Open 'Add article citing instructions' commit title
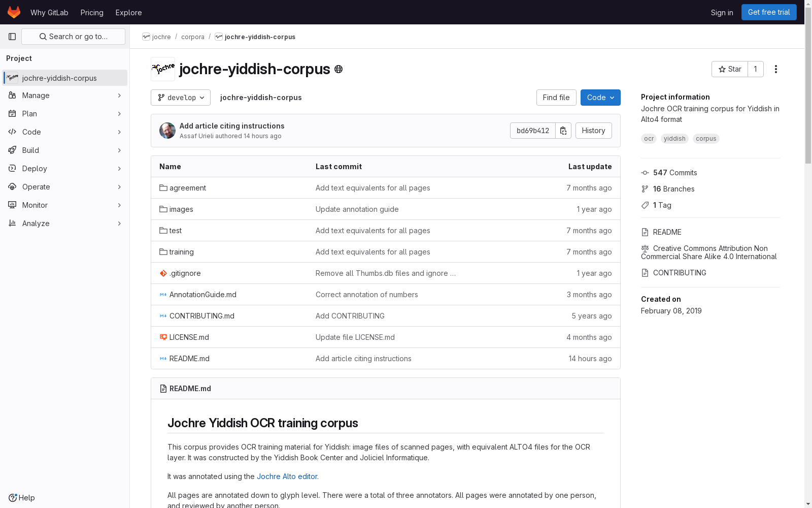 click(232, 126)
